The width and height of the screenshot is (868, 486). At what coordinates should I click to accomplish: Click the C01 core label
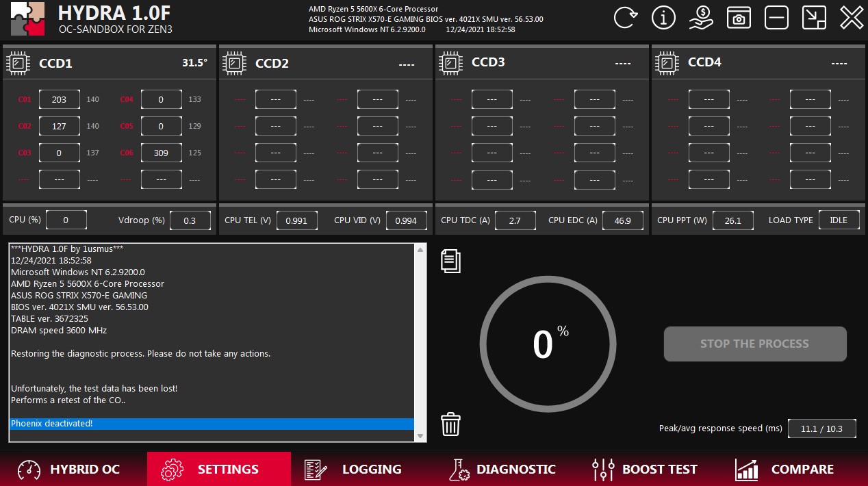pos(25,99)
